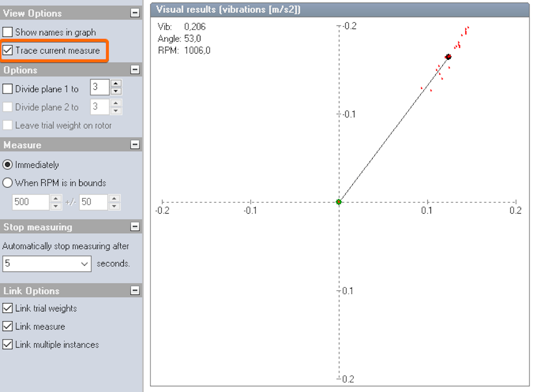
Task: Toggle Divide plane 2 to checkbox
Action: (x=7, y=107)
